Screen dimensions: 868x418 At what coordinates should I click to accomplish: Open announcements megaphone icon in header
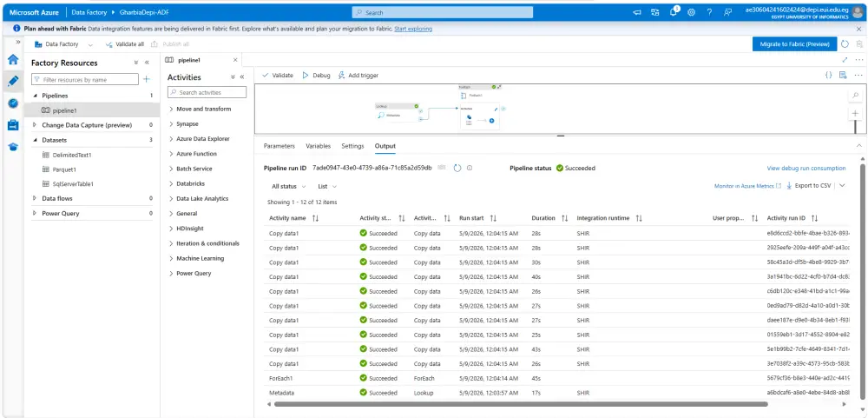pyautogui.click(x=637, y=12)
